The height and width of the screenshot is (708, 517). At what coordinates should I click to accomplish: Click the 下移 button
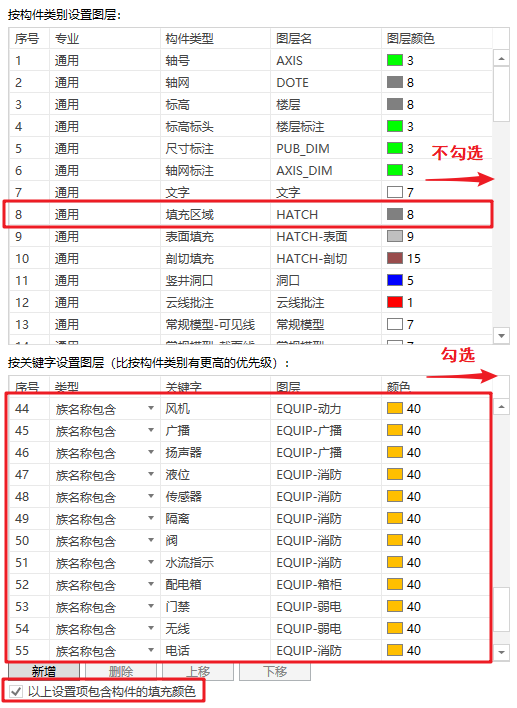[x=275, y=672]
